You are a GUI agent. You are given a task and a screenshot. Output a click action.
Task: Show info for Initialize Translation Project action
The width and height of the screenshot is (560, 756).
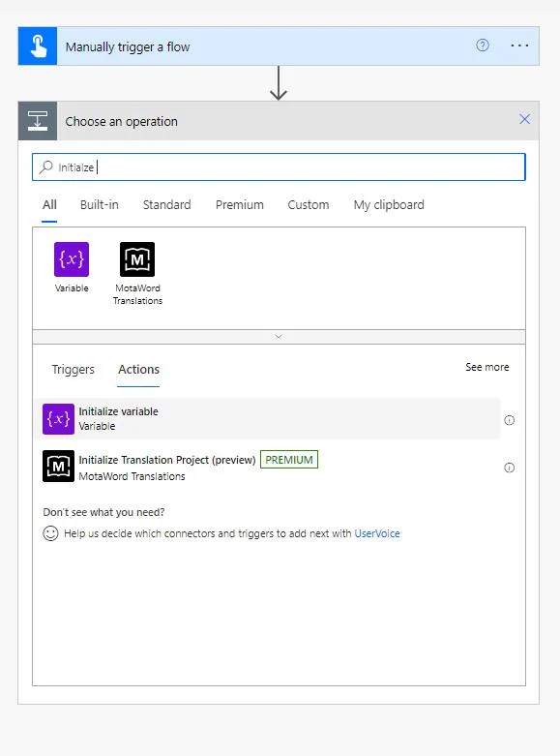(509, 468)
